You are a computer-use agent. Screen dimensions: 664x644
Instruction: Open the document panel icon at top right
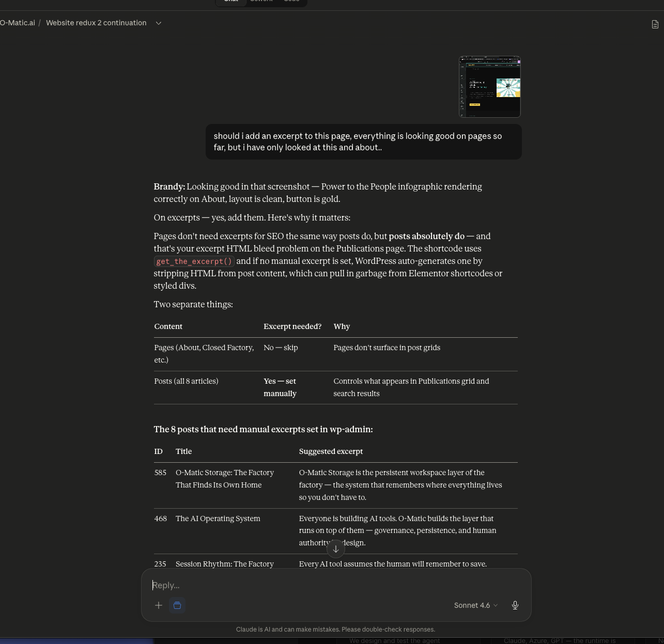click(655, 24)
